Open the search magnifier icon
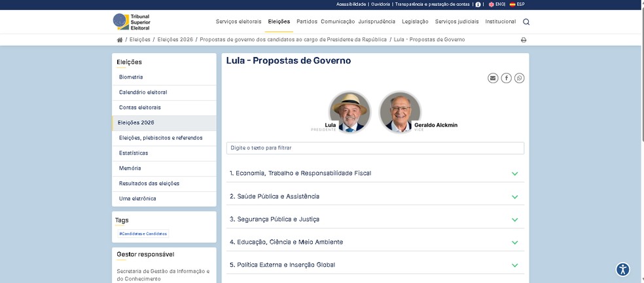The width and height of the screenshot is (644, 283). (x=526, y=22)
